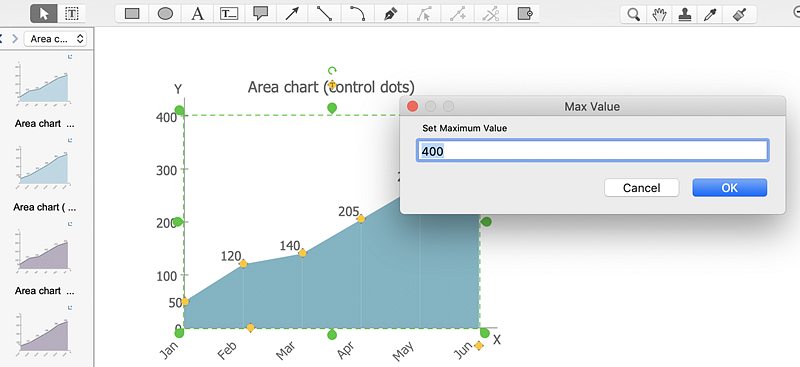The height and width of the screenshot is (367, 800).
Task: Select the format paintbrush tool
Action: (737, 14)
